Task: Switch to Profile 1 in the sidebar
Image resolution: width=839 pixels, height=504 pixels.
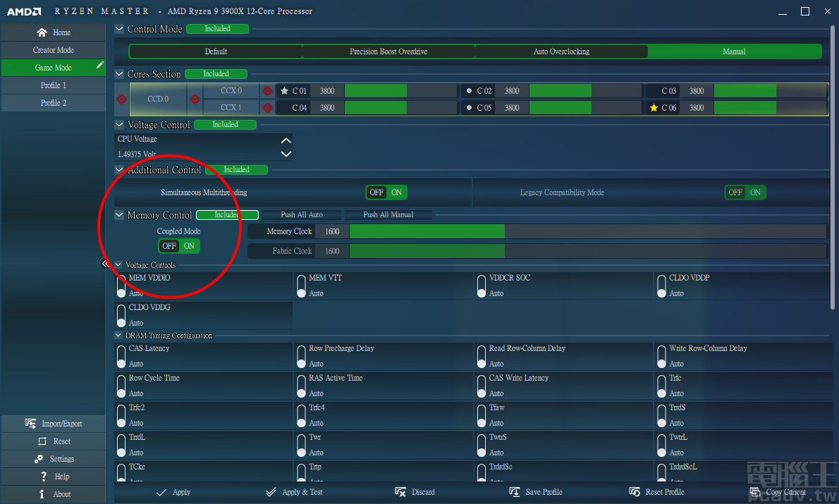Action: point(53,85)
